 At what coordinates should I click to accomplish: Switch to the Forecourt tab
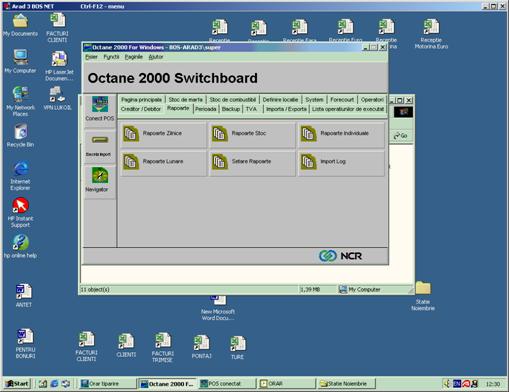342,100
